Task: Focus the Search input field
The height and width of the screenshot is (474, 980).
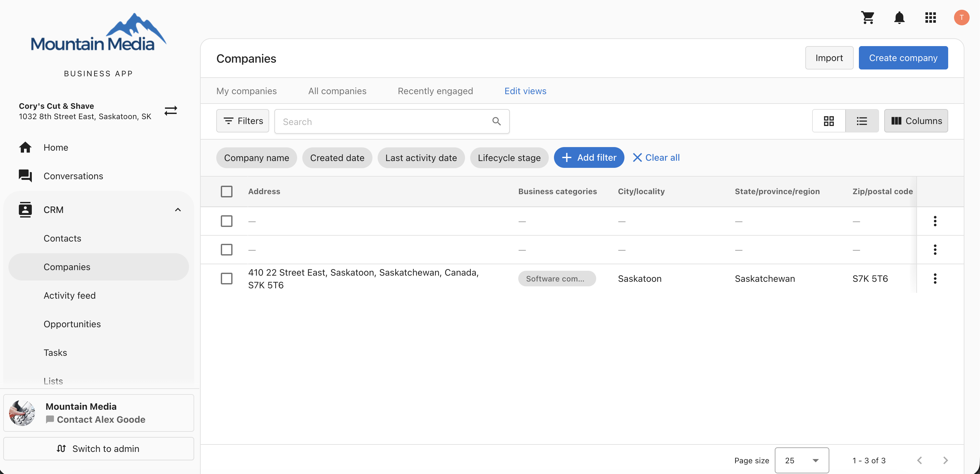Action: tap(392, 121)
